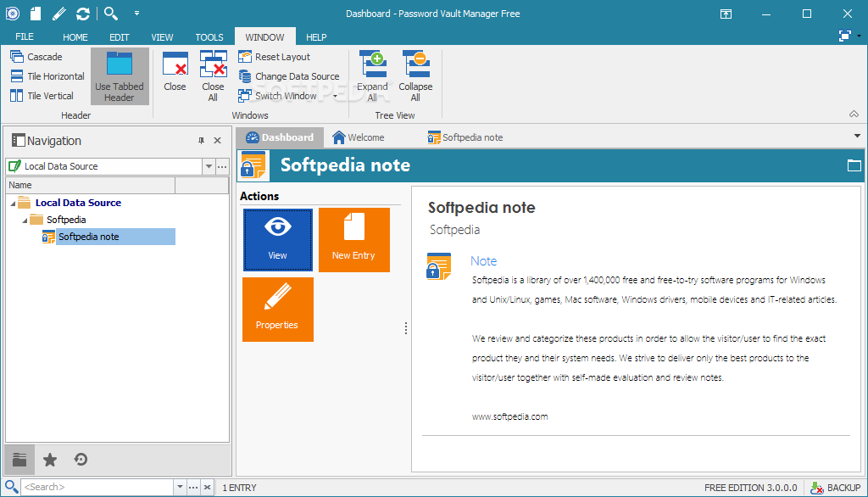868x497 pixels.
Task: Click the BACKUP status bar button
Action: (835, 488)
